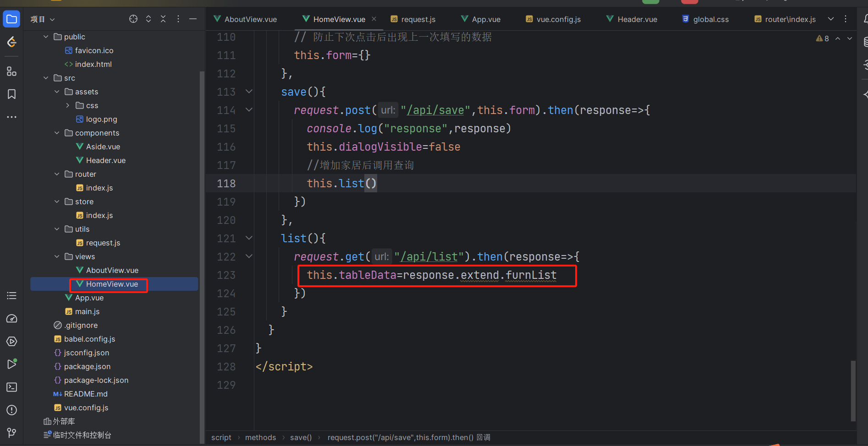Open the 项目 view dropdown
This screenshot has height=446, width=868.
[x=43, y=19]
